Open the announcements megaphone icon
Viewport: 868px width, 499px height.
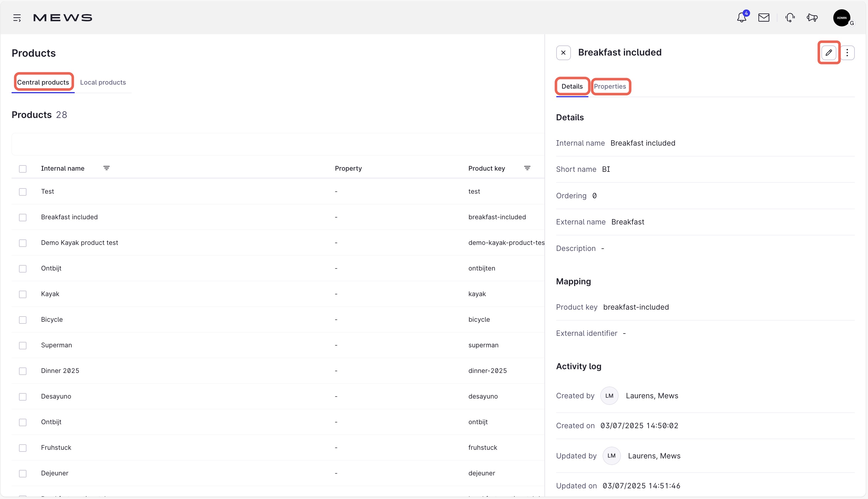pyautogui.click(x=812, y=18)
